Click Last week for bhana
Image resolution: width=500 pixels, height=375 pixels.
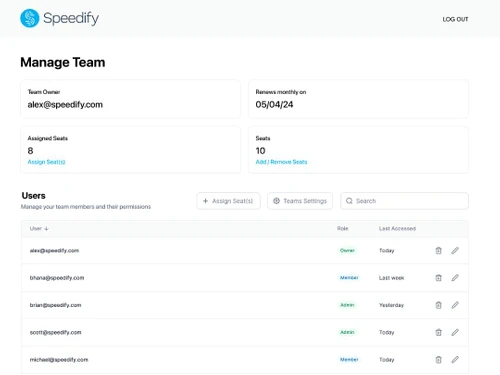391,278
